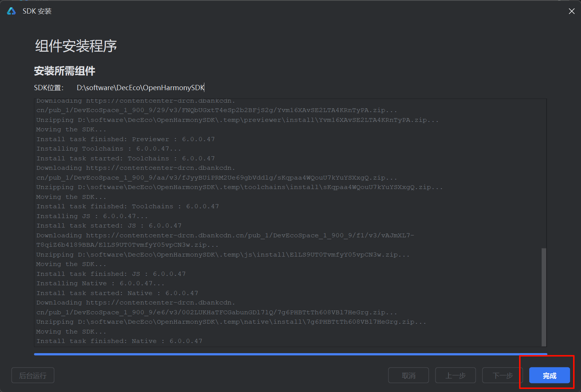Click the 上一步 button

(x=455, y=375)
